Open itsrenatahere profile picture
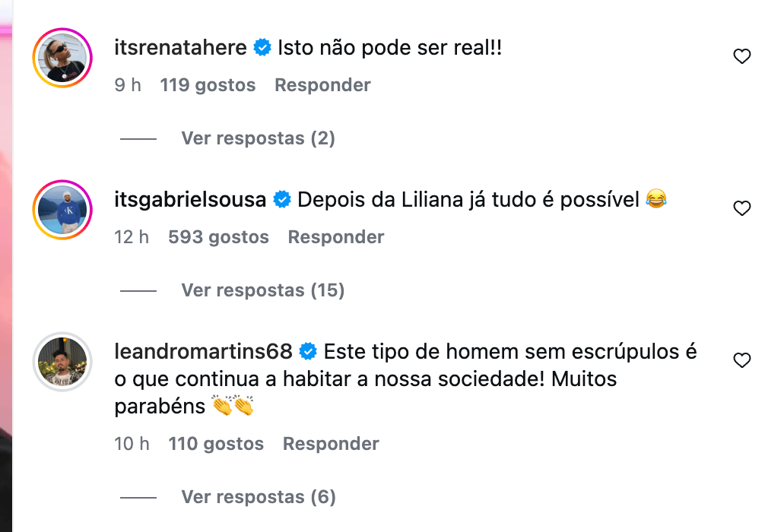The image size is (768, 532). [x=62, y=58]
